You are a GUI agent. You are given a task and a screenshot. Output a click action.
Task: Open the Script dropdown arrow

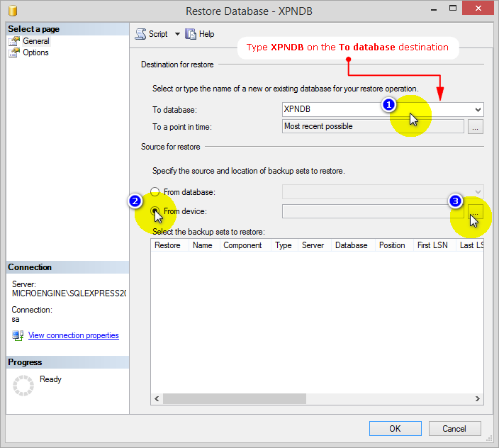[177, 34]
